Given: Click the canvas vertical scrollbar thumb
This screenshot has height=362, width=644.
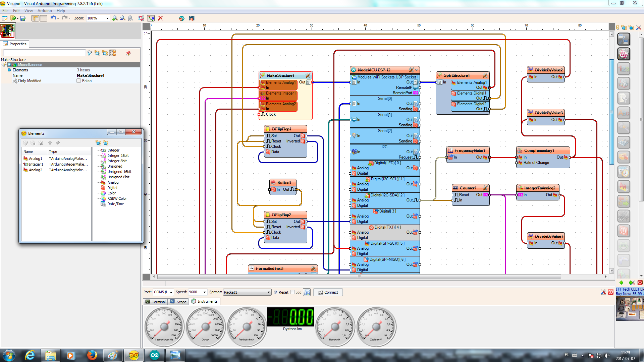Looking at the screenshot, I should point(611,112).
